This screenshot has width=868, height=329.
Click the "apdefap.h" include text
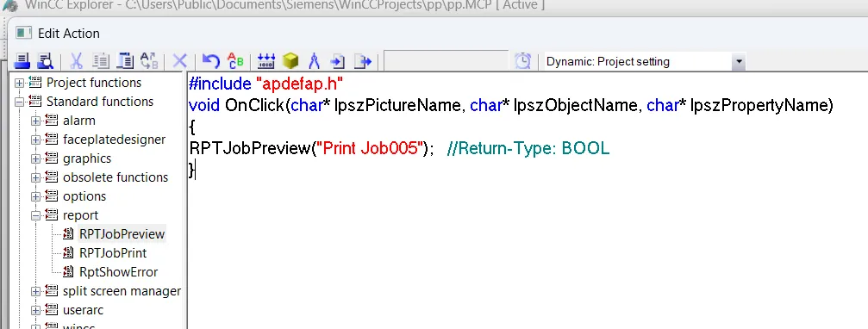coord(299,84)
